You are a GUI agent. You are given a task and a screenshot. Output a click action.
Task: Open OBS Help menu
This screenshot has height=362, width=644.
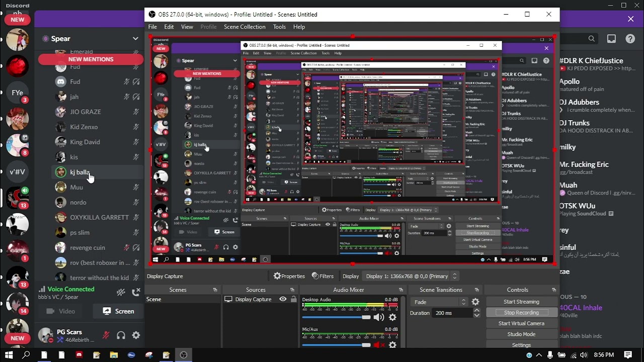299,27
